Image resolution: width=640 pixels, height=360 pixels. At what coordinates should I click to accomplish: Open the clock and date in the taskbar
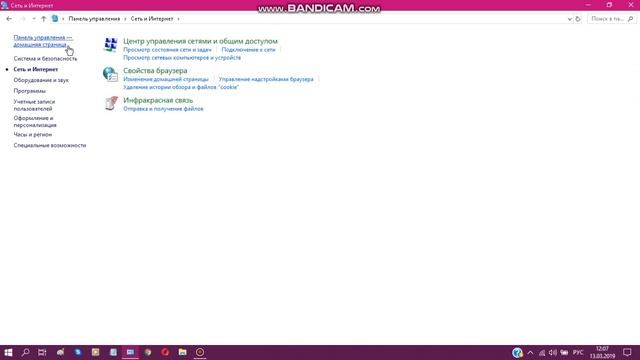[x=602, y=353]
